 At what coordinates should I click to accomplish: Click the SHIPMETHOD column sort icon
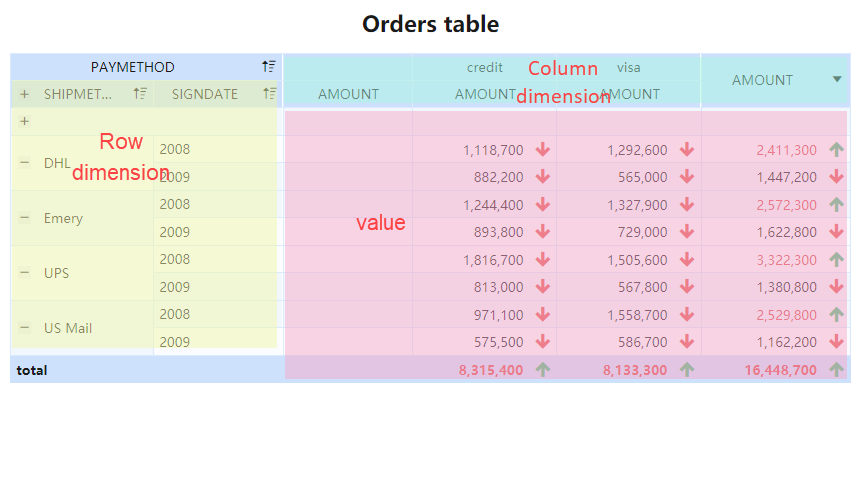[140, 94]
